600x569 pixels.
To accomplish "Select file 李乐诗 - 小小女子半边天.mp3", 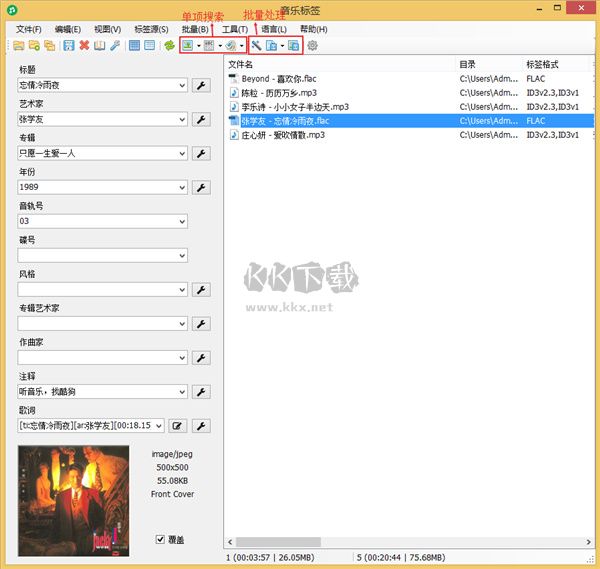I will (x=295, y=107).
